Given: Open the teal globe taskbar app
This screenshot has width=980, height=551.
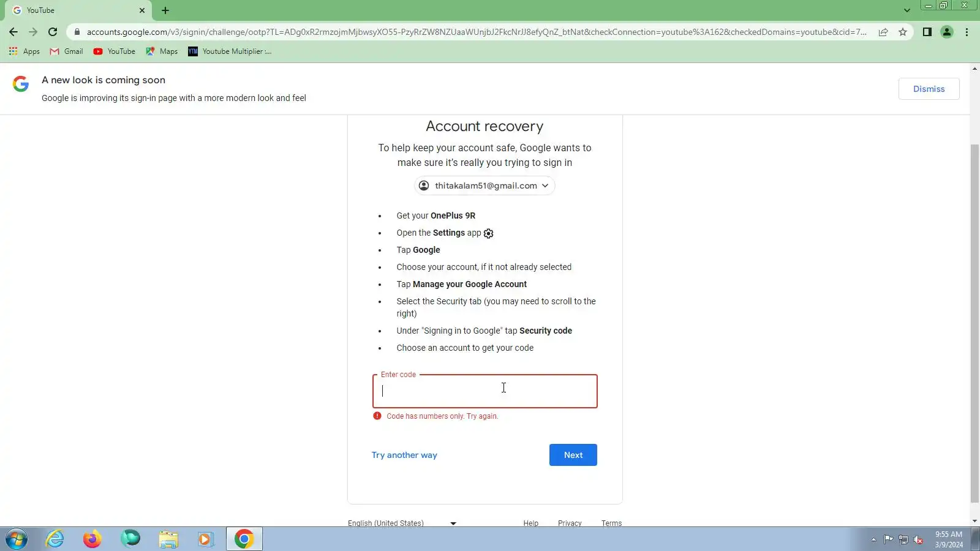Looking at the screenshot, I should tap(130, 539).
